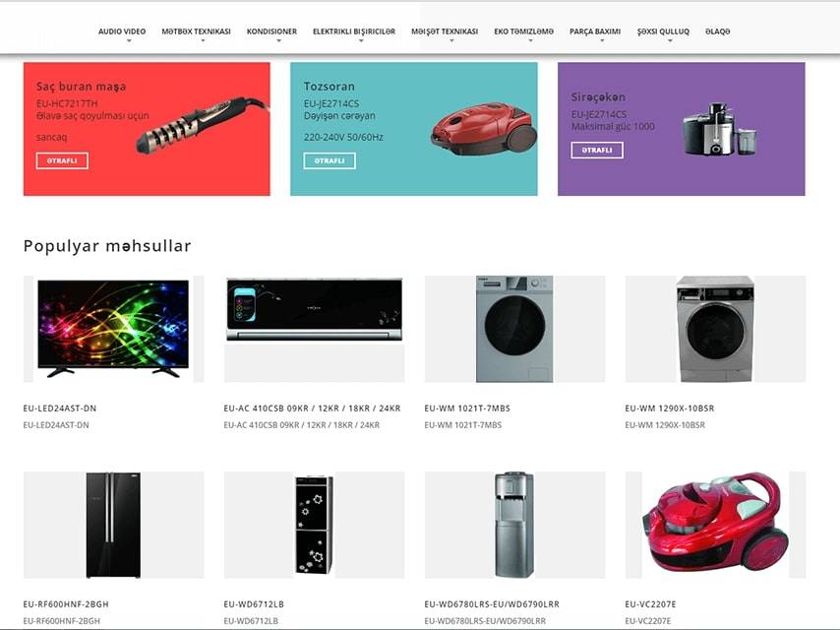
Task: Click ƏTRAFLI button in purple Sirəçəkən banner
Action: click(597, 151)
